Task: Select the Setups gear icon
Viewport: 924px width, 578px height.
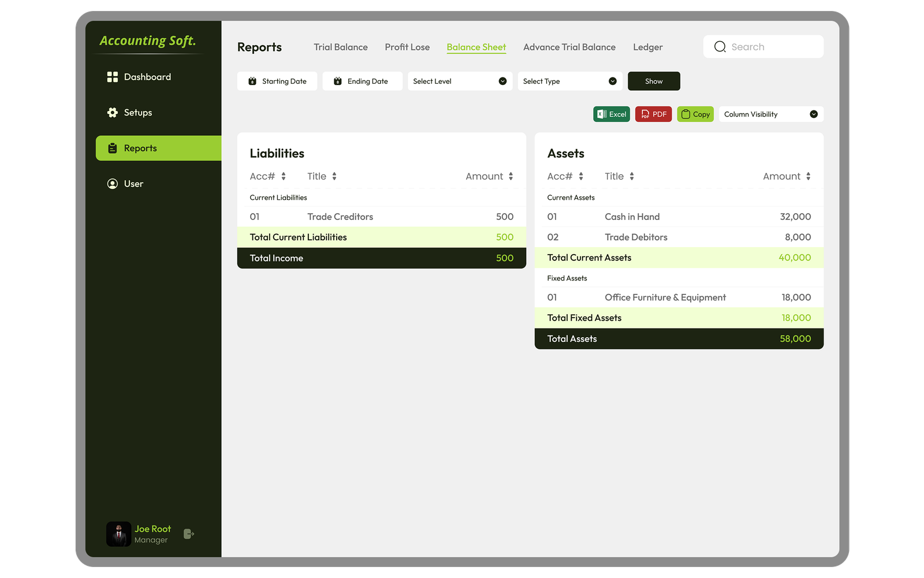Action: [x=112, y=112]
